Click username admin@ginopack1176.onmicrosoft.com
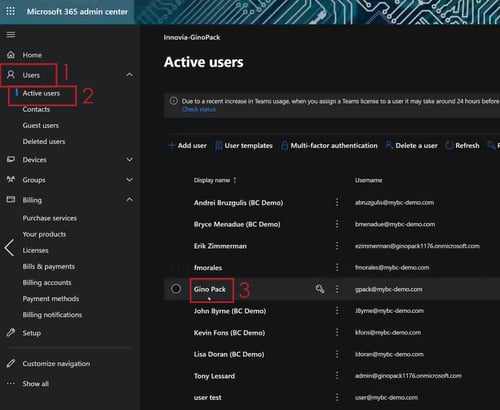 click(x=408, y=376)
